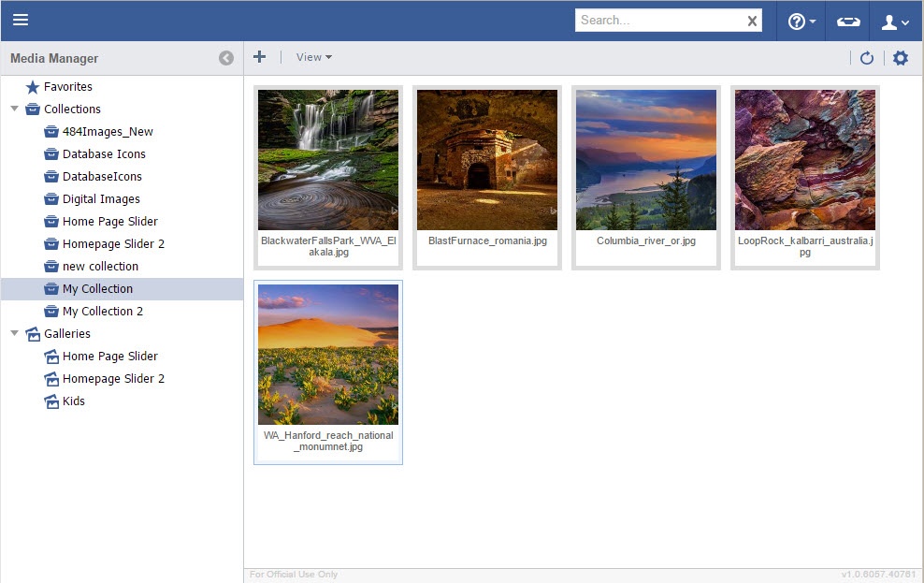
Task: Select the 484Images_New collection
Action: (107, 131)
